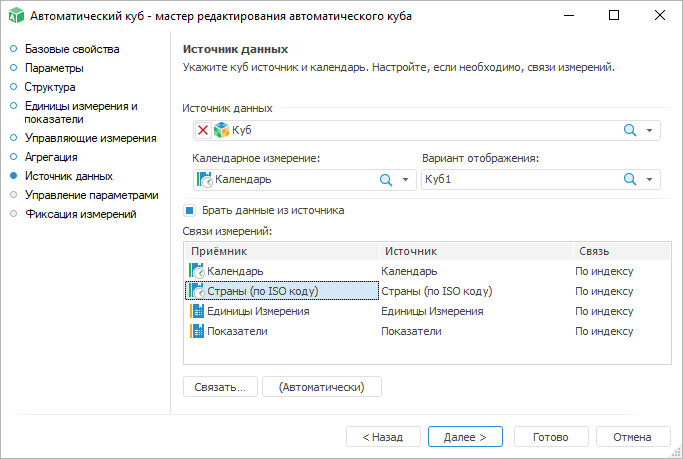Image resolution: width=683 pixels, height=459 pixels.
Task: Click the search magnifier in the Куб1 field
Action: (630, 179)
